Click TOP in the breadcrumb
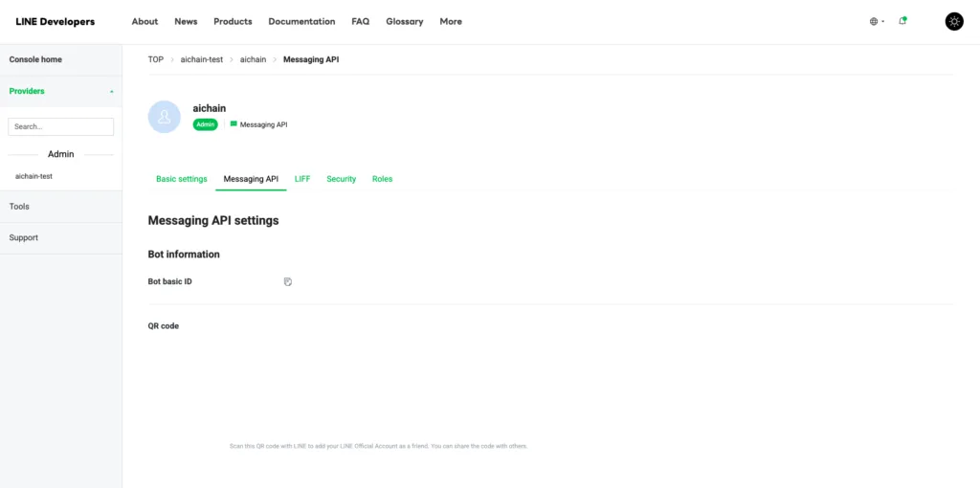This screenshot has width=980, height=488. pyautogui.click(x=156, y=59)
